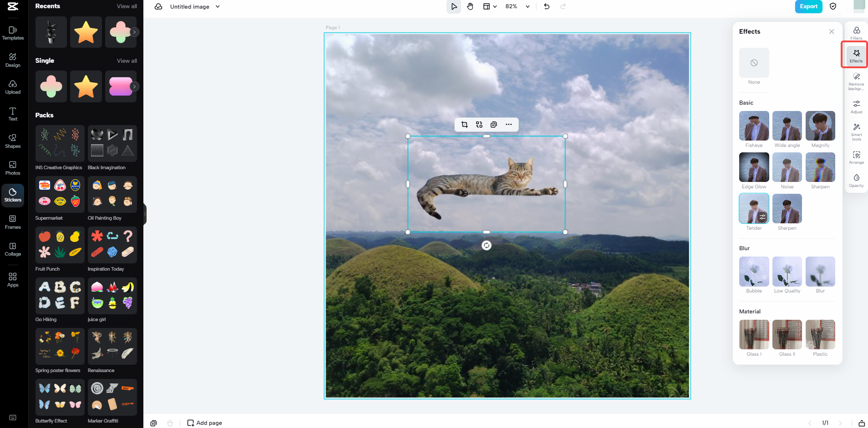Open the Photos sidebar section
Viewport: 868px width, 428px height.
point(13,168)
